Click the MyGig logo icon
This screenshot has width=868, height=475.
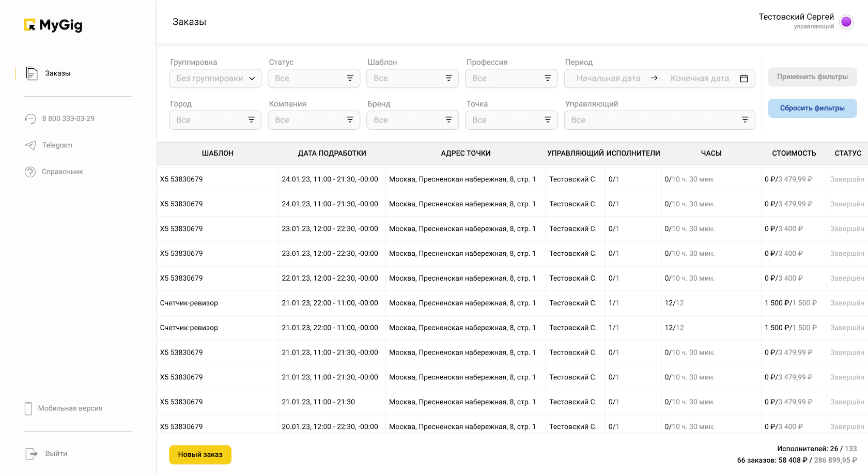point(30,25)
